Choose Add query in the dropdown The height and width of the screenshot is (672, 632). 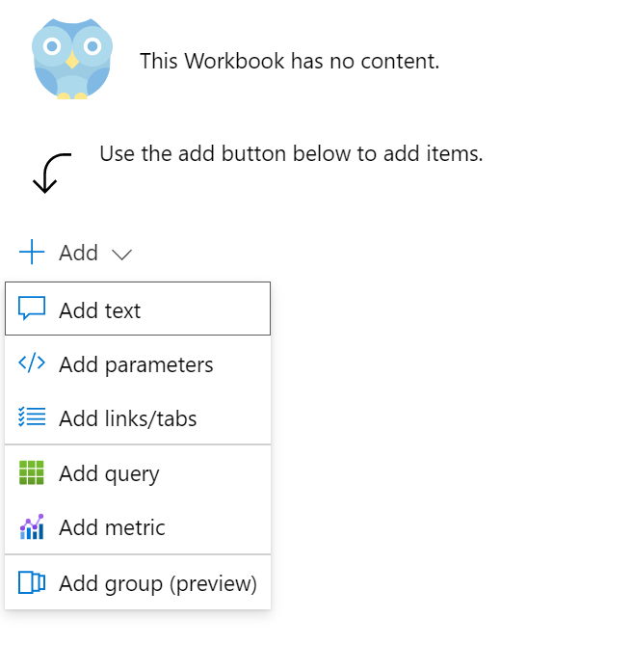(109, 473)
